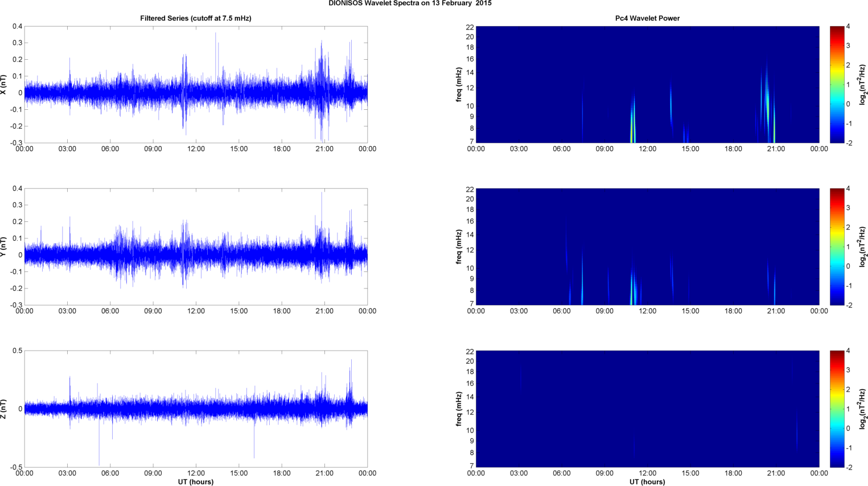Click the -2 label below the top color bar
This screenshot has height=486, width=868.
[848, 143]
